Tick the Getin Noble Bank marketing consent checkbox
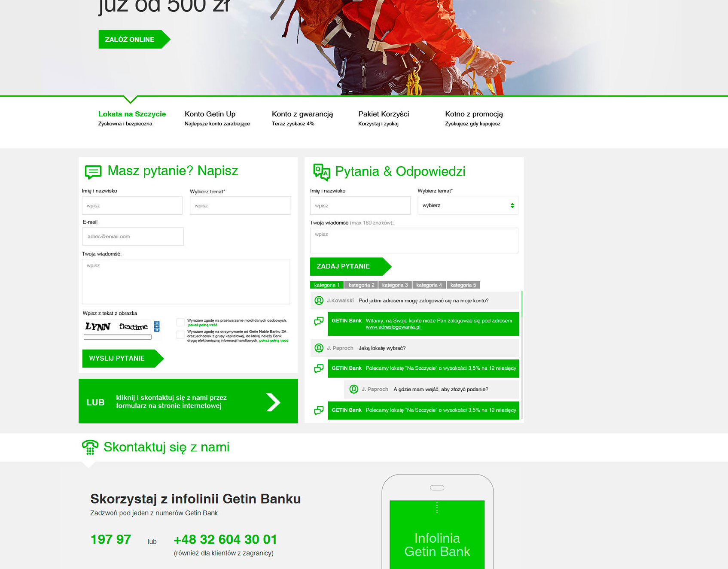Viewport: 728px width, 569px height. (180, 335)
